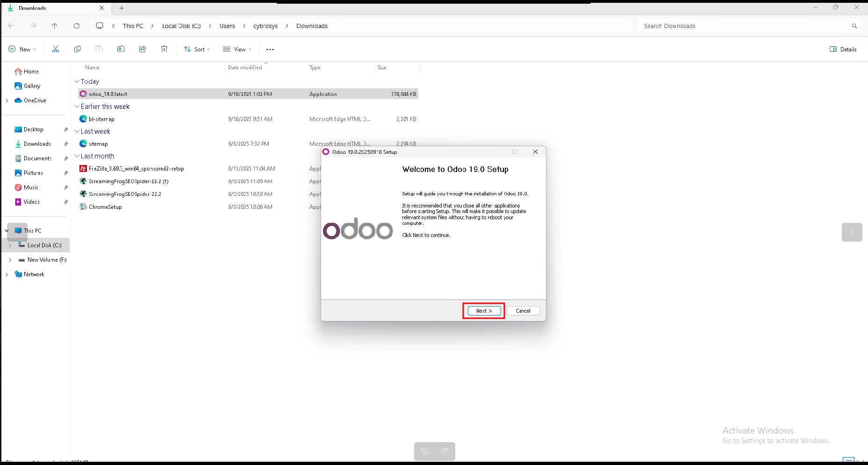The image size is (868, 465).
Task: Select This PC in address breadcrumb
Action: tap(133, 26)
